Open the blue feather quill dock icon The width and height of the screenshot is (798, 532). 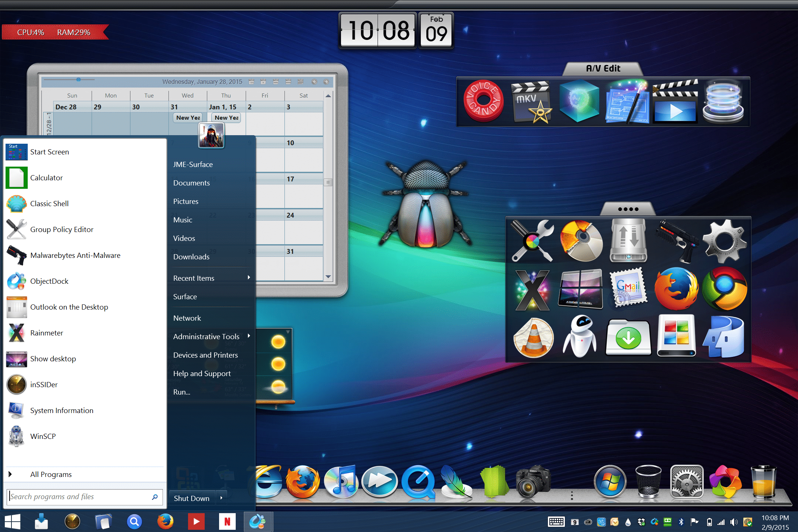457,481
